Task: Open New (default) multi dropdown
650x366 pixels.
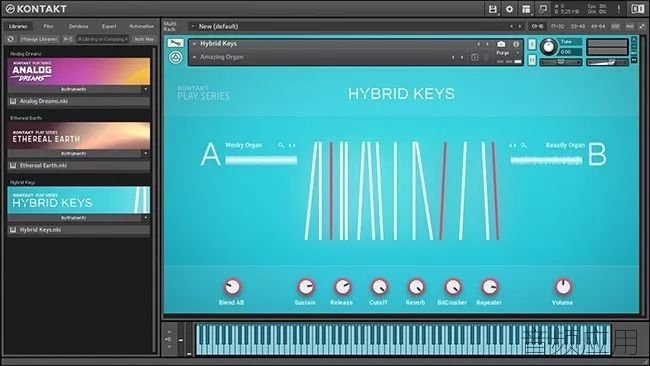Action: click(193, 26)
